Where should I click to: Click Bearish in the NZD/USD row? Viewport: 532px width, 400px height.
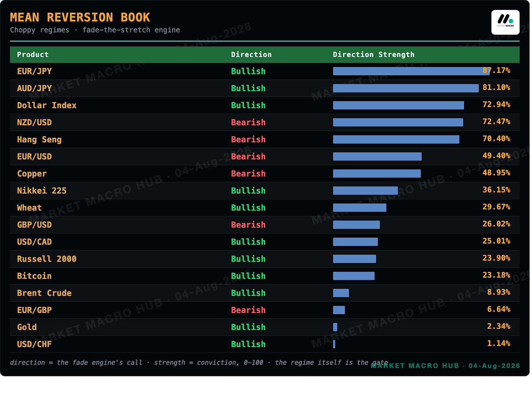248,122
